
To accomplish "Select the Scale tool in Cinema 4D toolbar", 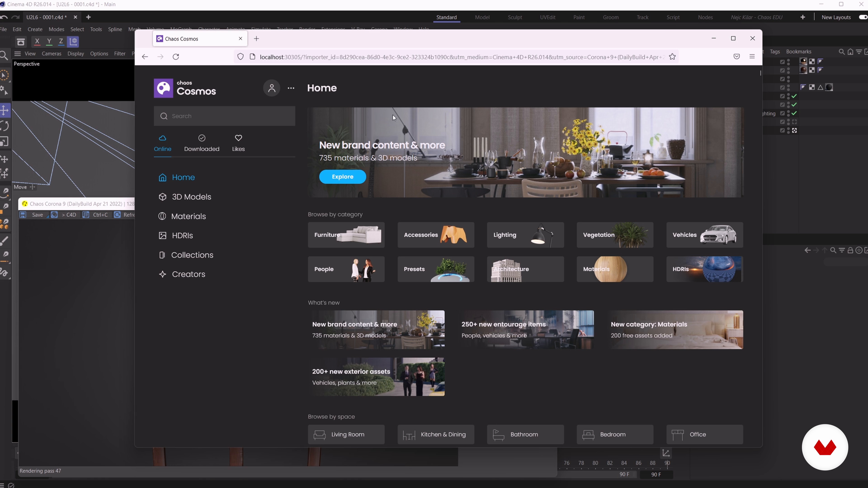I will pos(4,142).
